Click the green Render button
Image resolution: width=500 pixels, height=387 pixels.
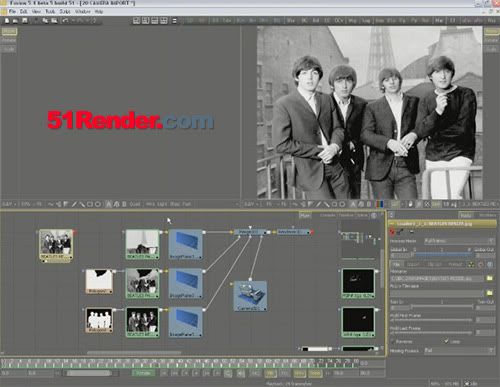[x=144, y=373]
